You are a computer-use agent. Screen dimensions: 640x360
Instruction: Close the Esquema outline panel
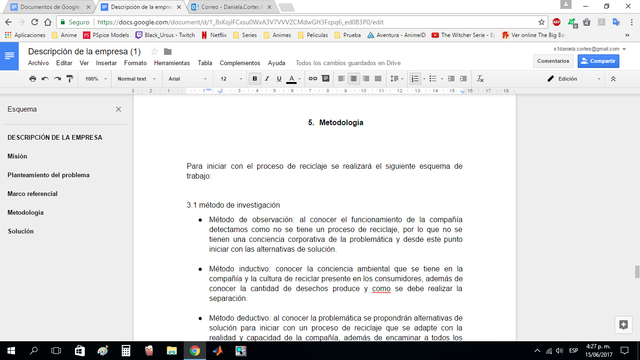(x=118, y=109)
